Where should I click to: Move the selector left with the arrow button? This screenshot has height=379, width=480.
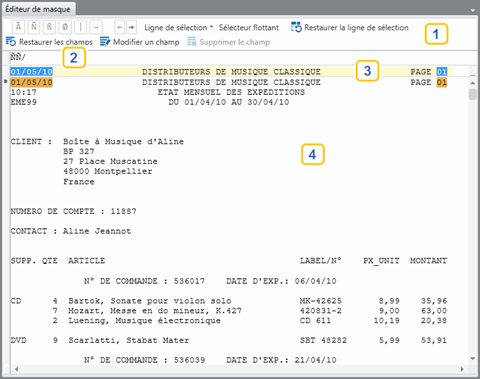point(120,27)
